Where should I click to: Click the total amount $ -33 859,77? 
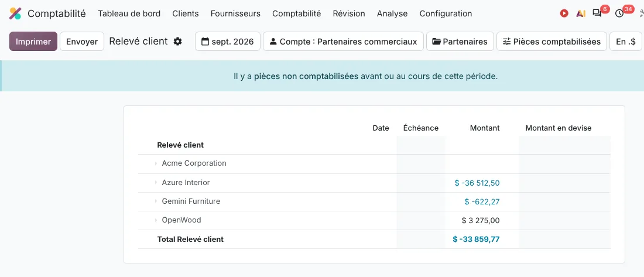coord(476,239)
